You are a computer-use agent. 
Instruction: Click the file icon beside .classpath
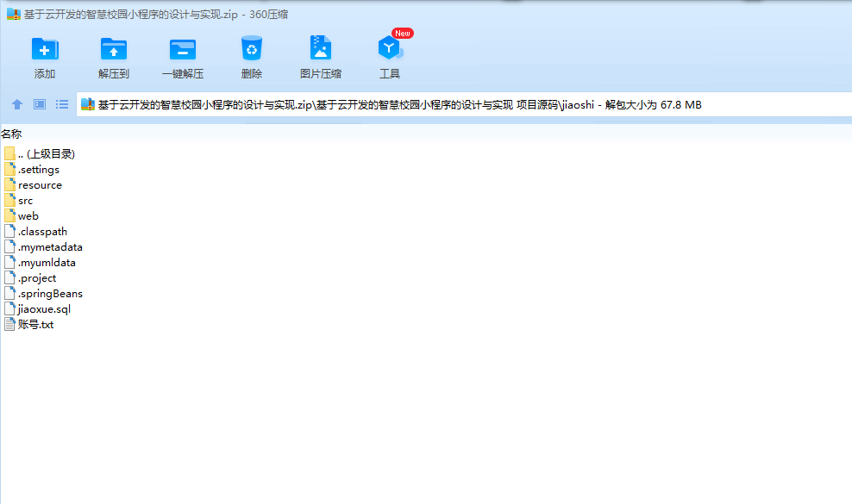pos(9,232)
